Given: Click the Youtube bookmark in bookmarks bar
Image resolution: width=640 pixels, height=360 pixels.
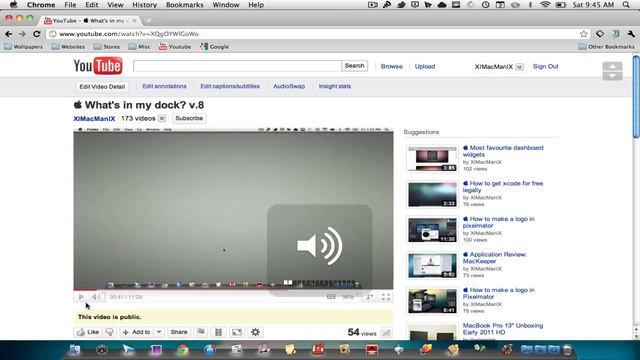Looking at the screenshot, I should coord(175,47).
